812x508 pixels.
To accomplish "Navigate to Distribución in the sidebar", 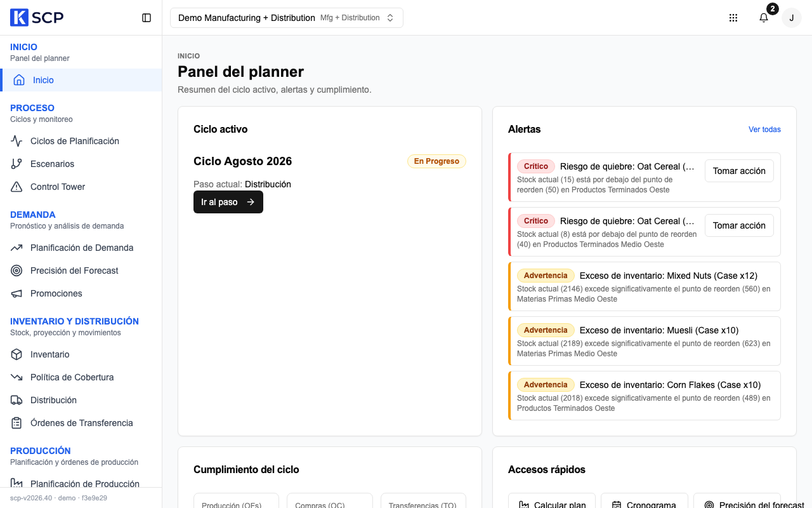I will (x=81, y=400).
